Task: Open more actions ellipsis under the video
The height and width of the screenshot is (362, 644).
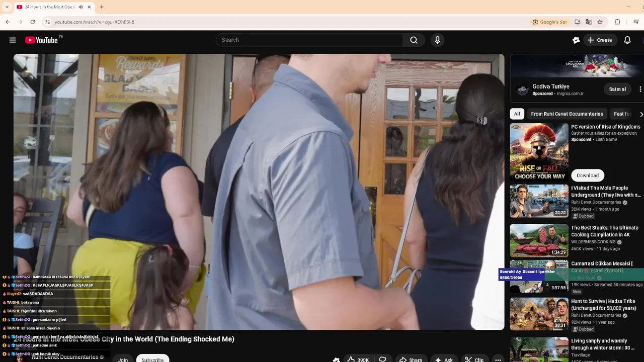Action: pos(498,359)
